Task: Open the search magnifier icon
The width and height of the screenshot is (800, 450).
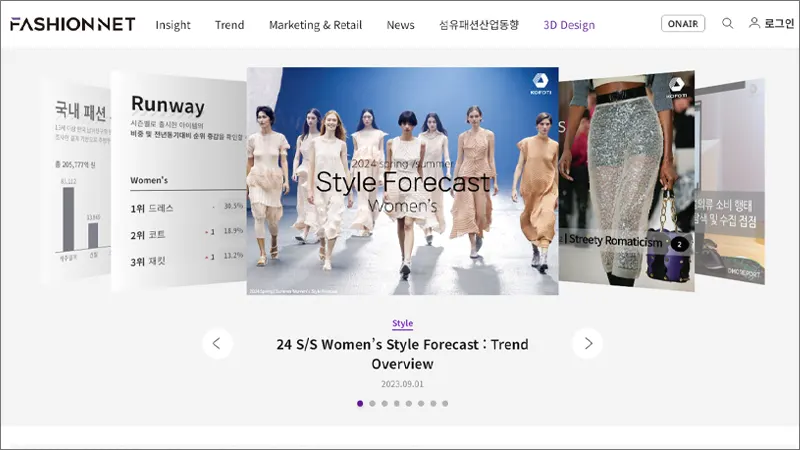Action: tap(728, 23)
